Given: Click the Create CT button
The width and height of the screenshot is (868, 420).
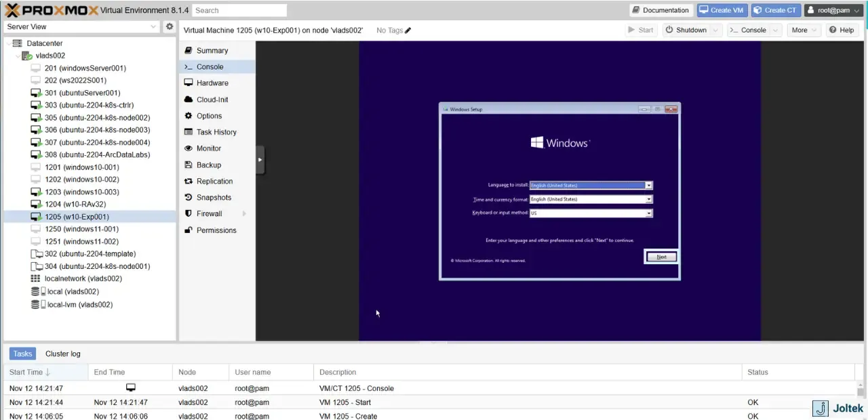Looking at the screenshot, I should [x=776, y=10].
